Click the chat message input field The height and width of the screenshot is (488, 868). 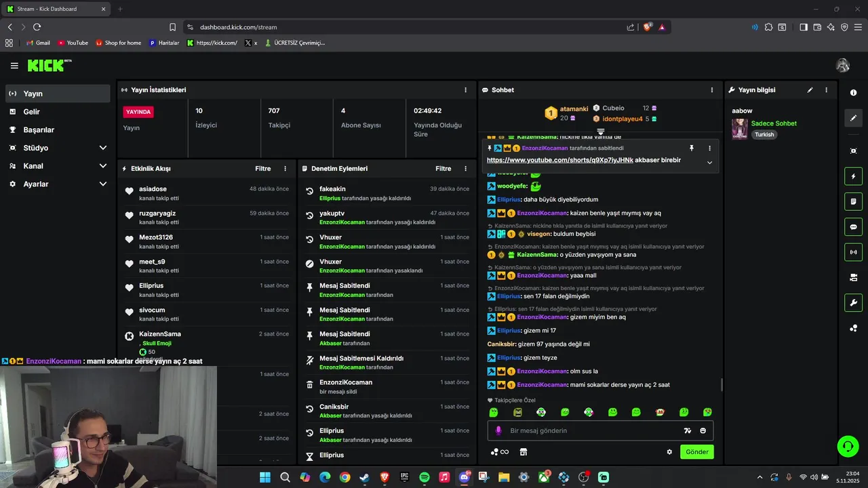[600, 430]
